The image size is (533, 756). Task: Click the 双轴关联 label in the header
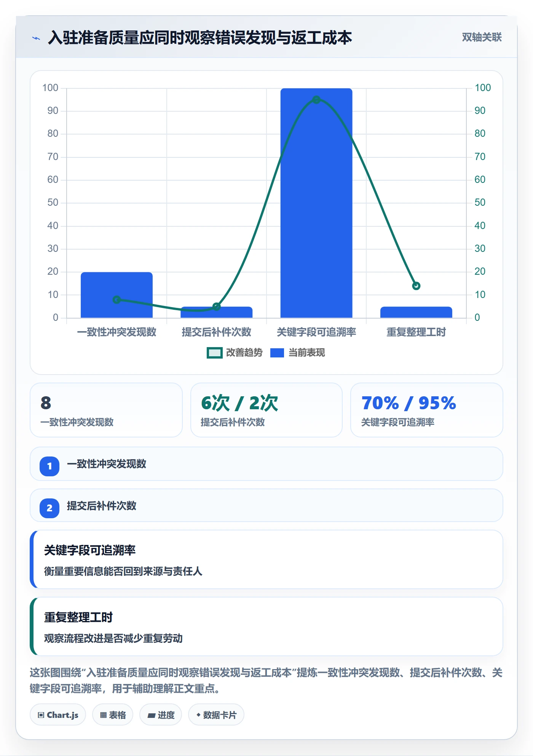pos(482,37)
